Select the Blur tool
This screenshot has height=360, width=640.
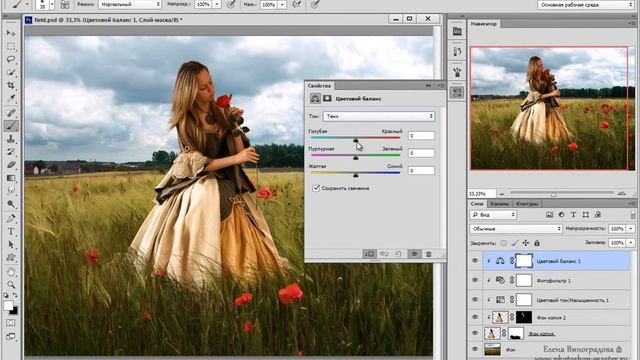coord(11,191)
